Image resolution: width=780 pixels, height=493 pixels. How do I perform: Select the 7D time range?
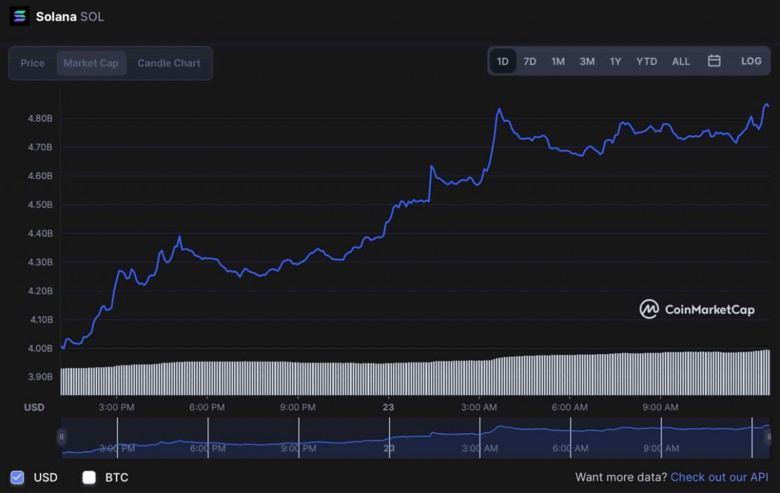[x=530, y=61]
